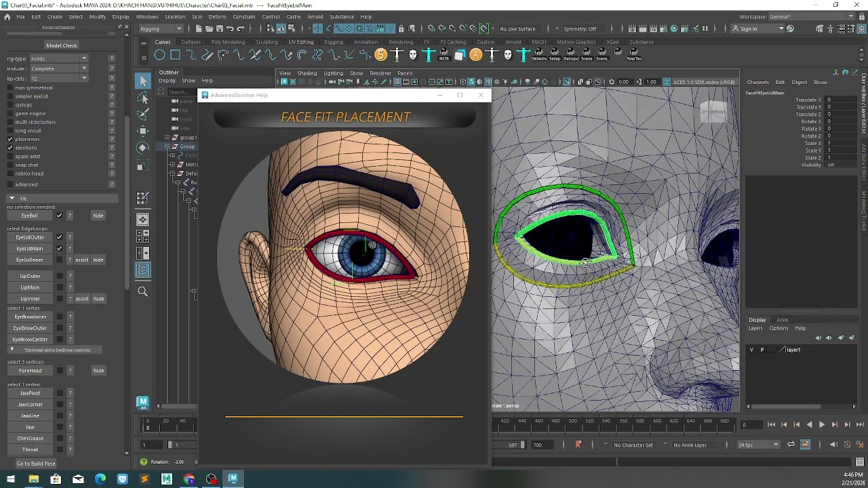This screenshot has height=488, width=868.
Task: Switch to the Poly Modeling shelf tab
Action: pos(228,42)
